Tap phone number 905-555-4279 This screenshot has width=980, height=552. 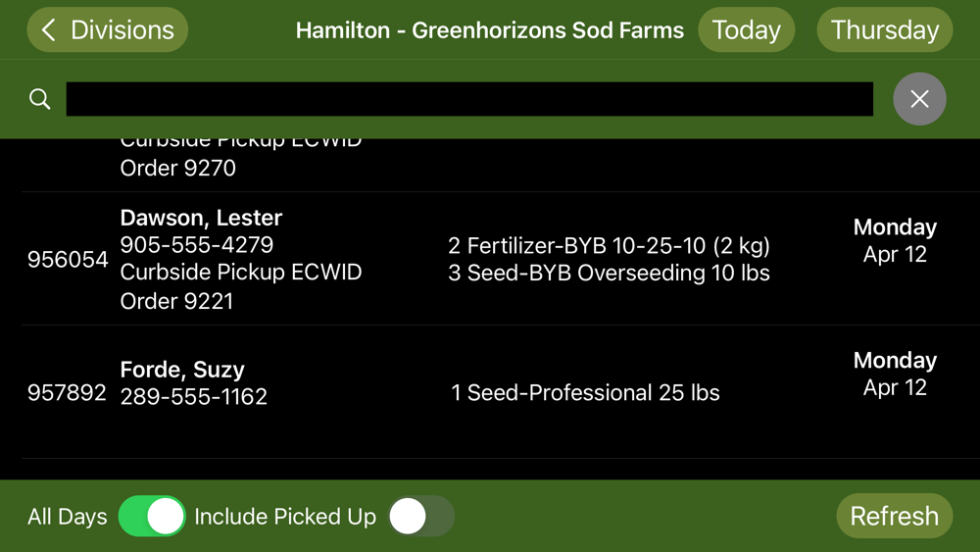click(x=196, y=244)
